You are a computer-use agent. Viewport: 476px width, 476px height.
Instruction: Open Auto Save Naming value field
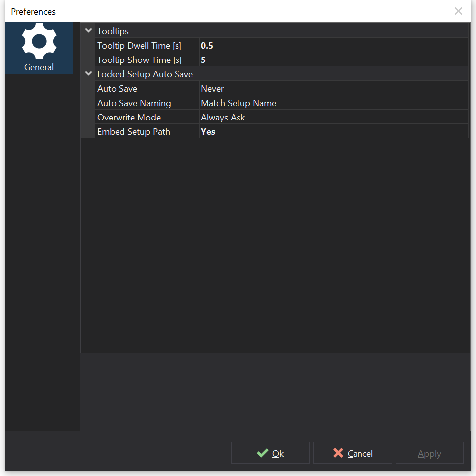click(333, 103)
